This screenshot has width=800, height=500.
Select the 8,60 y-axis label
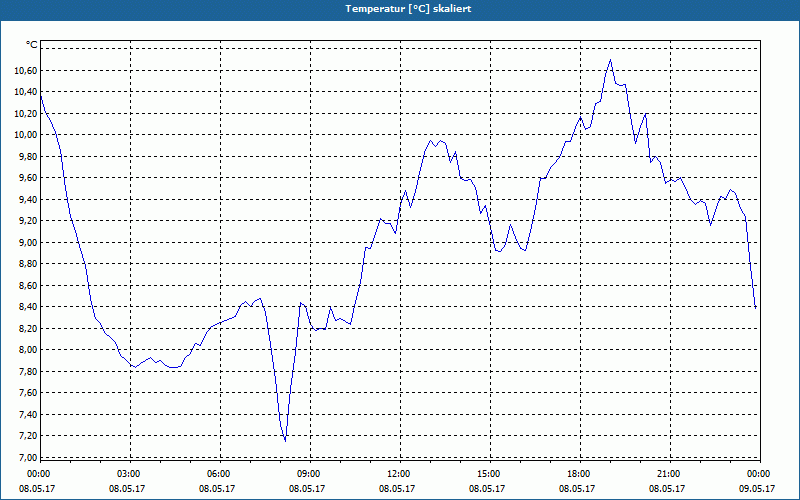click(x=28, y=286)
